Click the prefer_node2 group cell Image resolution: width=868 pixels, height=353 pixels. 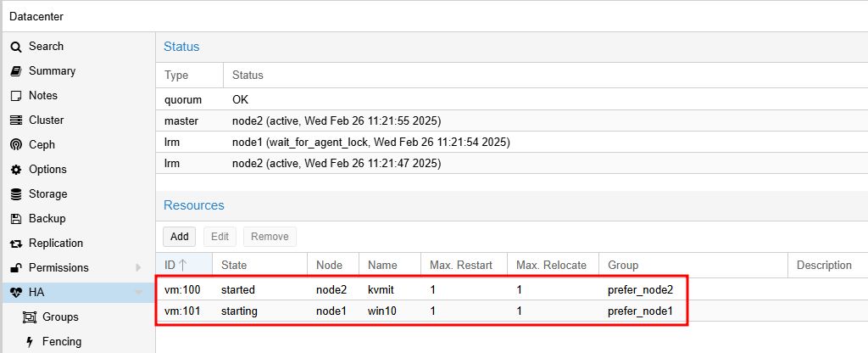(693, 289)
